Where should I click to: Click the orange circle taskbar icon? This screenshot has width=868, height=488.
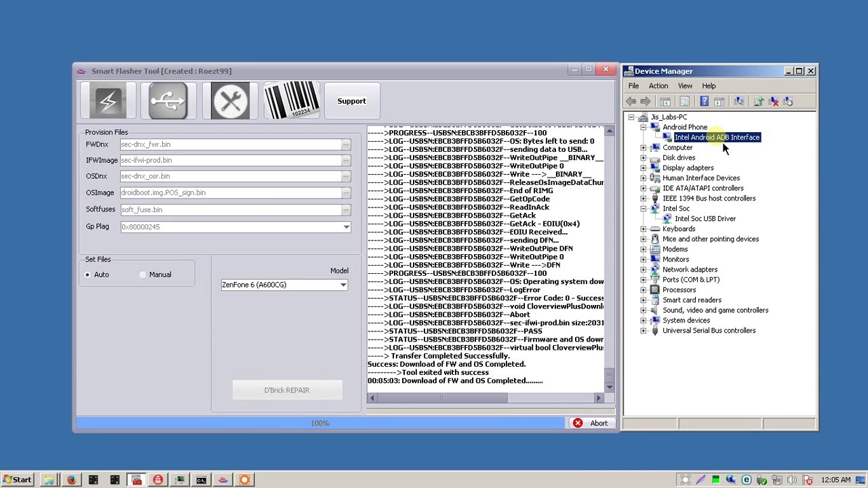point(244,480)
